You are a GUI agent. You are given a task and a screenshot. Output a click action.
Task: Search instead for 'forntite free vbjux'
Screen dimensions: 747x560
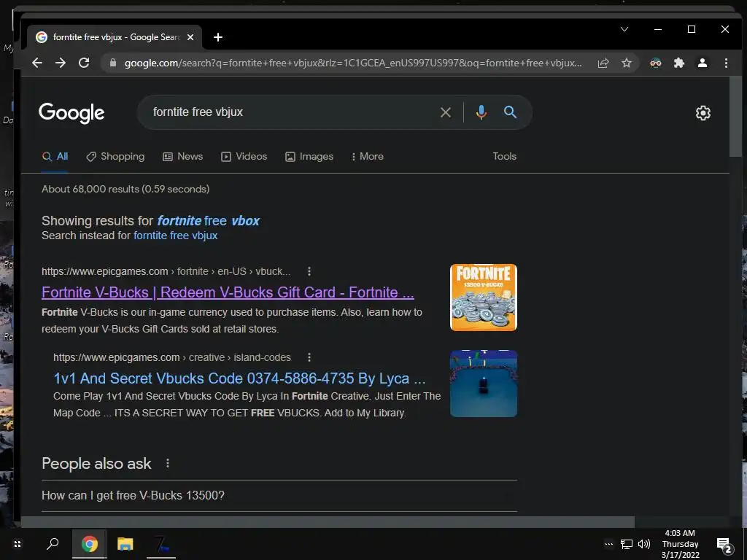[x=175, y=236]
